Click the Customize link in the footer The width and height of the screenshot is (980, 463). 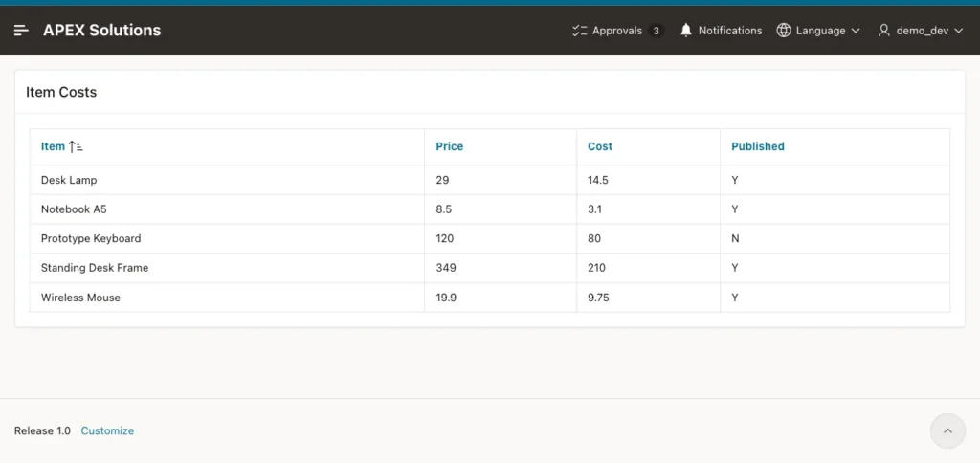(x=107, y=430)
